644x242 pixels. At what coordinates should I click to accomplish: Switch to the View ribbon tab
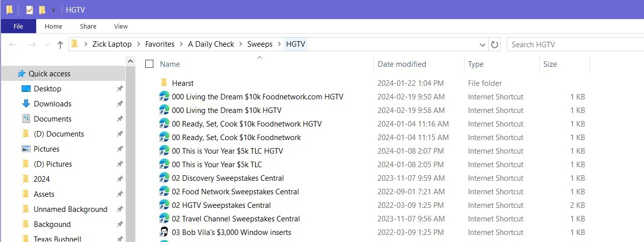(121, 26)
